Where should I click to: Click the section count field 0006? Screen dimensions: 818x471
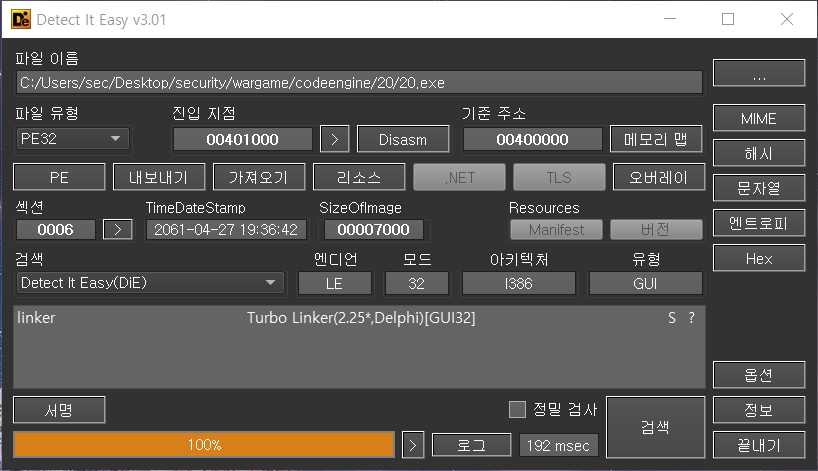pos(56,230)
